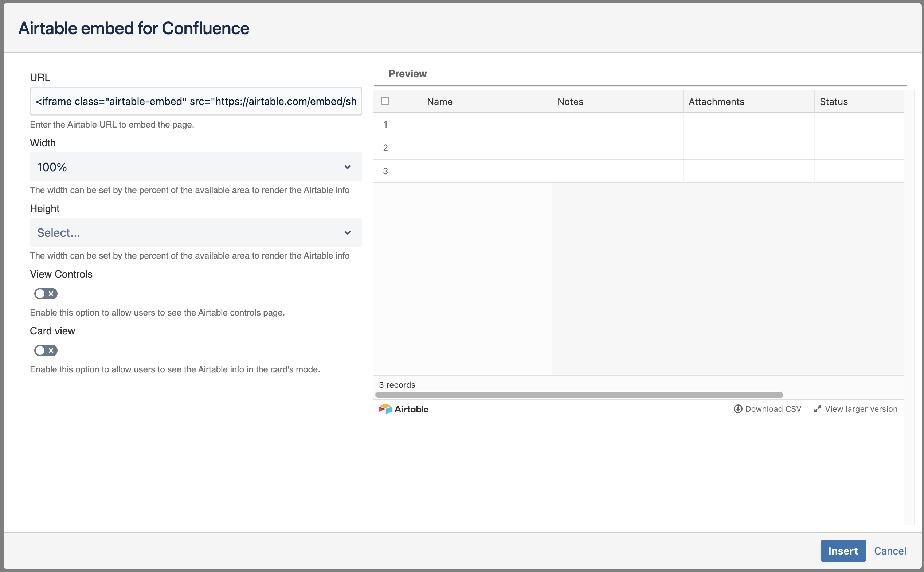Open the Width 100% dropdown

(196, 167)
